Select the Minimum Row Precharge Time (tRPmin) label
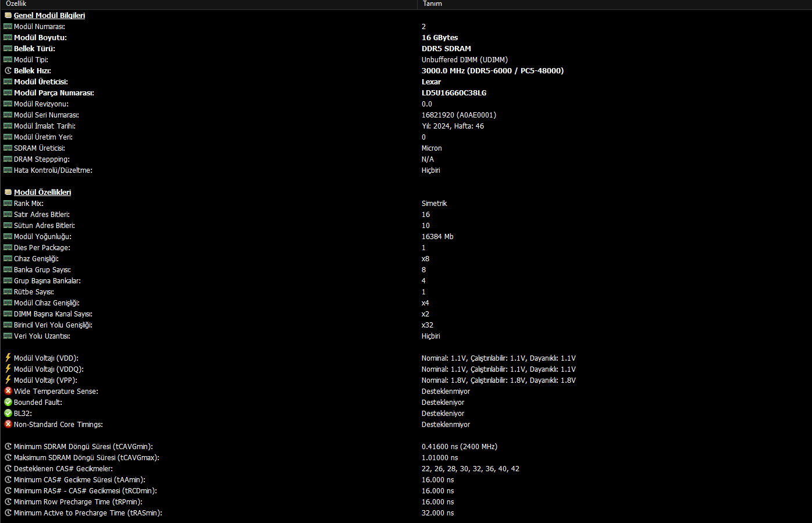This screenshot has height=523, width=812. (78, 502)
